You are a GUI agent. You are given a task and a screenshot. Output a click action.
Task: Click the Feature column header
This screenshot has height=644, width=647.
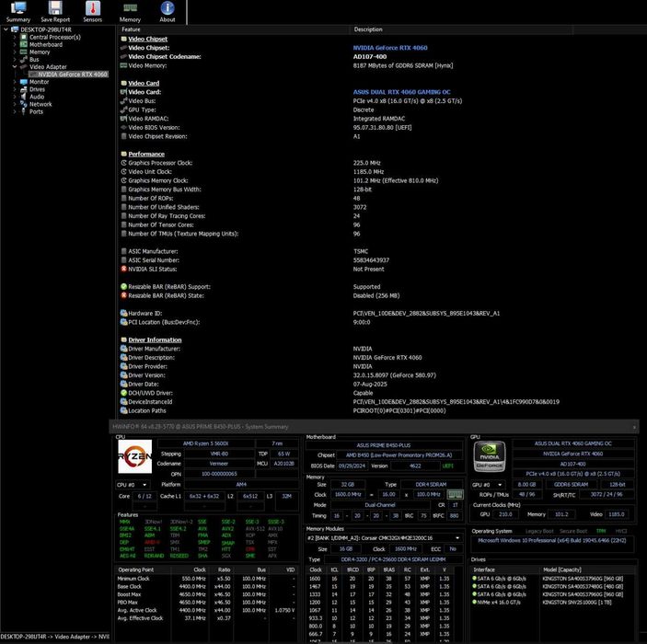(233, 29)
